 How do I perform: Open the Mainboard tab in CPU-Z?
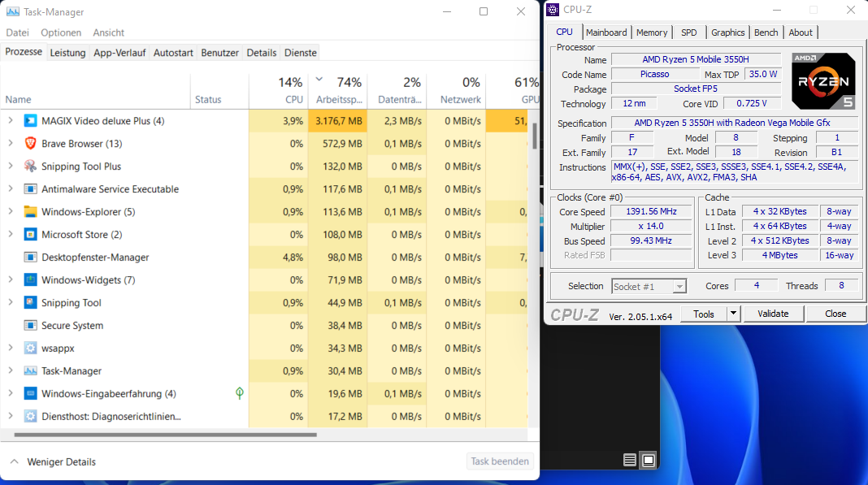(x=606, y=32)
